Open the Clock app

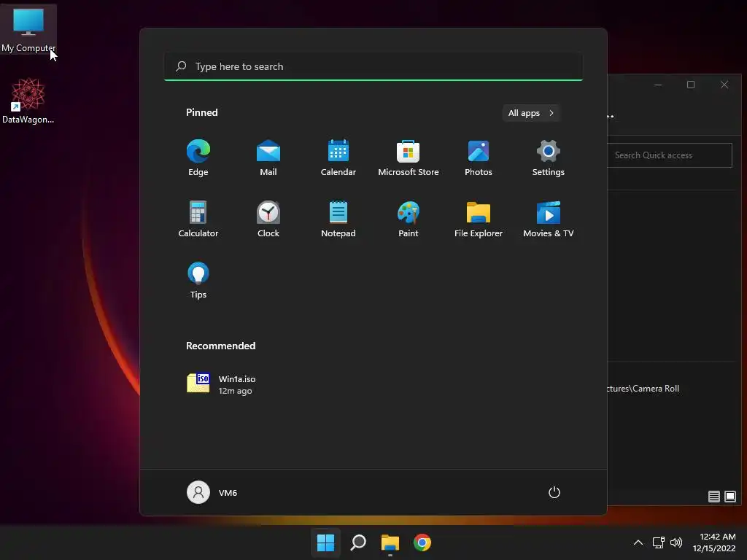[268, 219]
